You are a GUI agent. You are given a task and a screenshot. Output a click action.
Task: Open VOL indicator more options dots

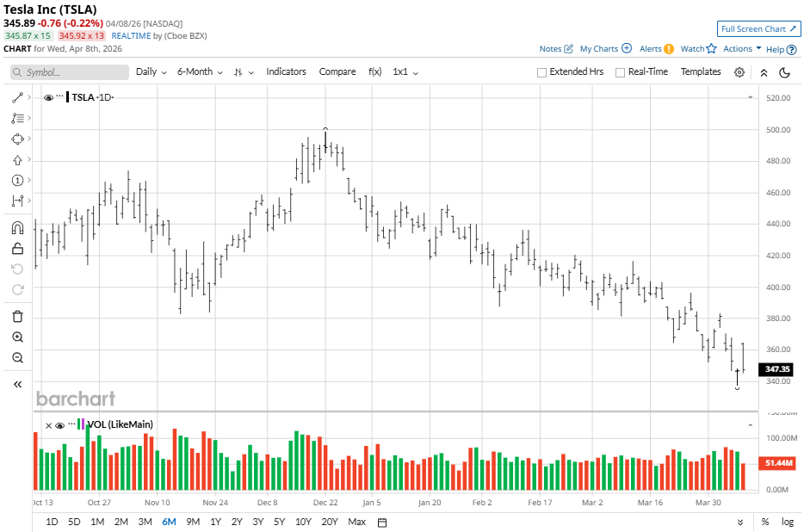(x=71, y=424)
